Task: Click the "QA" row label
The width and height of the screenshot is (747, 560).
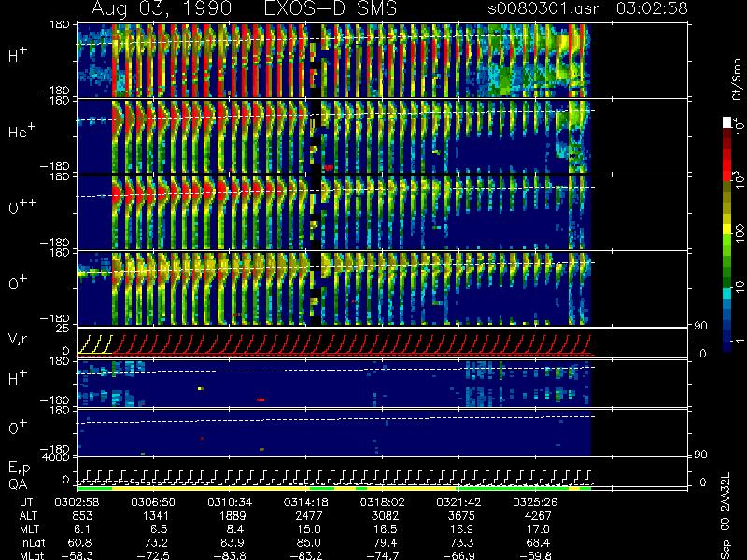Action: (x=18, y=483)
